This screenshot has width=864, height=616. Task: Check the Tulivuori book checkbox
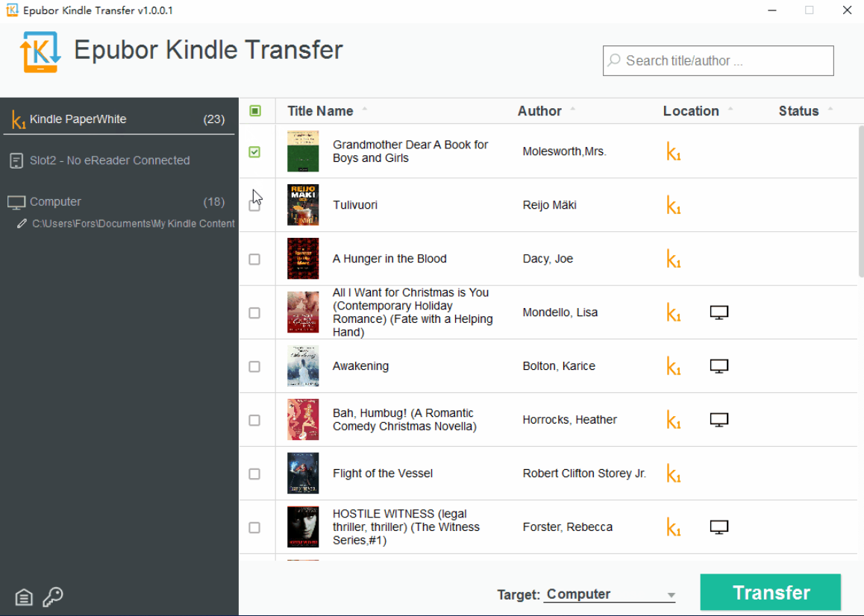pos(254,206)
